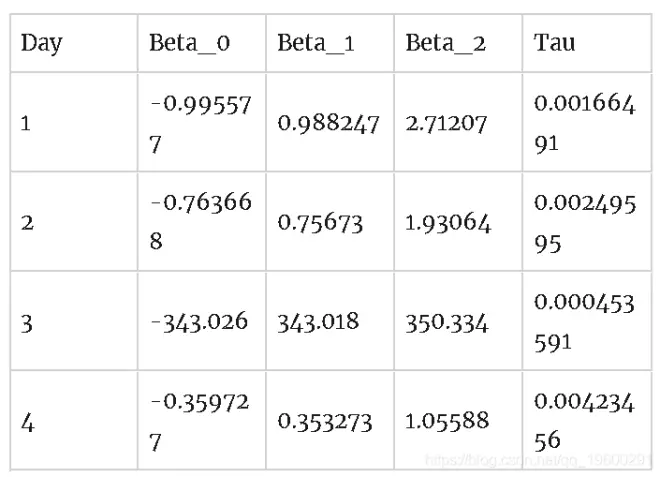Screen dimensions: 660x477
Task: Click the Beta_1 value 0.353273
Action: [325, 422]
